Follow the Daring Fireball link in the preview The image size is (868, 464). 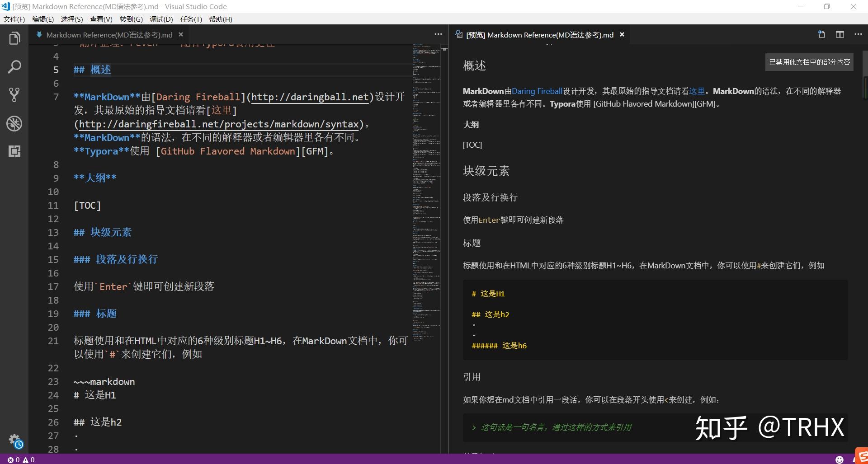tap(538, 91)
